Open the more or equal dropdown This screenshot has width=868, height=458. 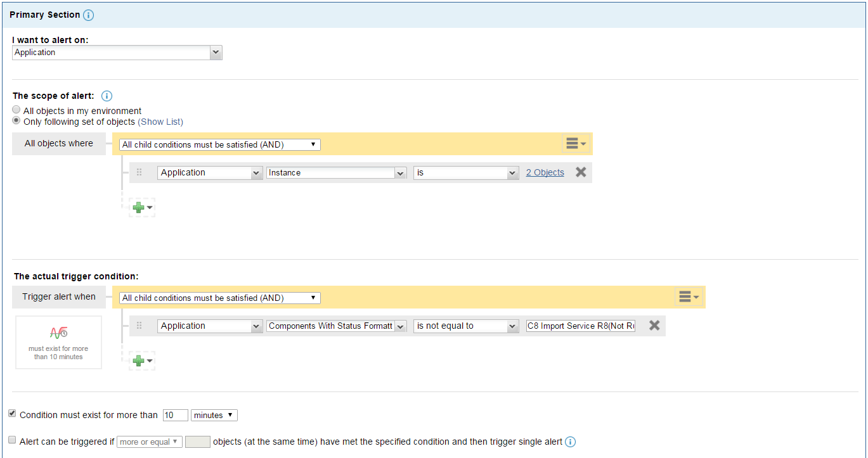tap(150, 442)
